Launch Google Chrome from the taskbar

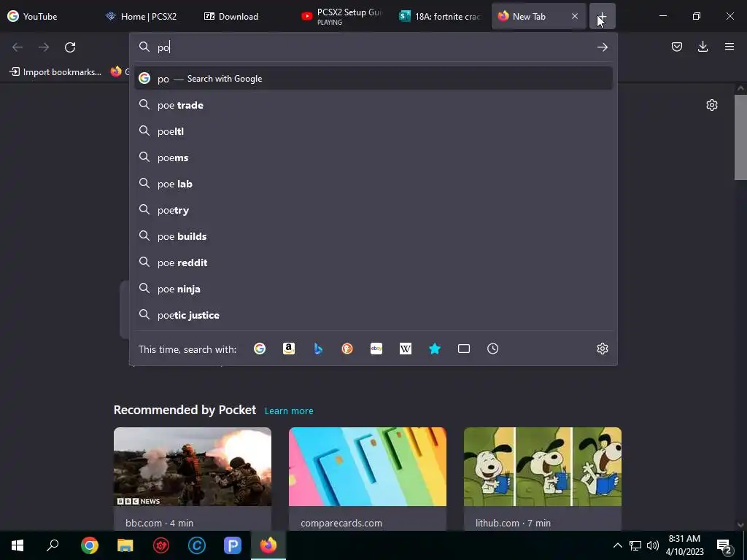pos(89,545)
